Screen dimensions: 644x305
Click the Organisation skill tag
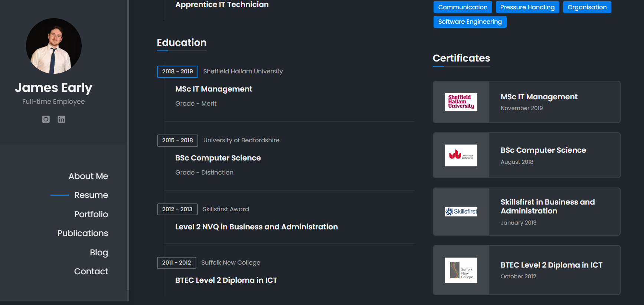point(587,7)
